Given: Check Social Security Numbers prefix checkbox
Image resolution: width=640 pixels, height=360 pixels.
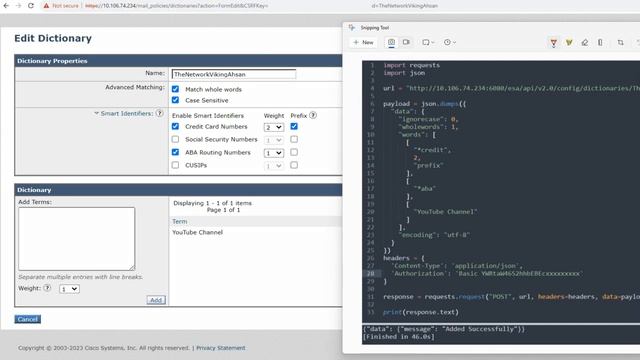Looking at the screenshot, I should (x=294, y=139).
